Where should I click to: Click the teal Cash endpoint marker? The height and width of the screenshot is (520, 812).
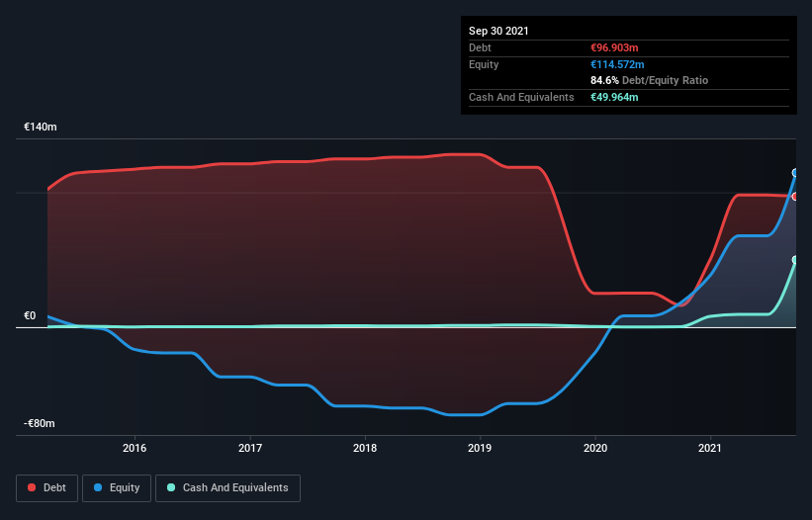click(x=795, y=260)
